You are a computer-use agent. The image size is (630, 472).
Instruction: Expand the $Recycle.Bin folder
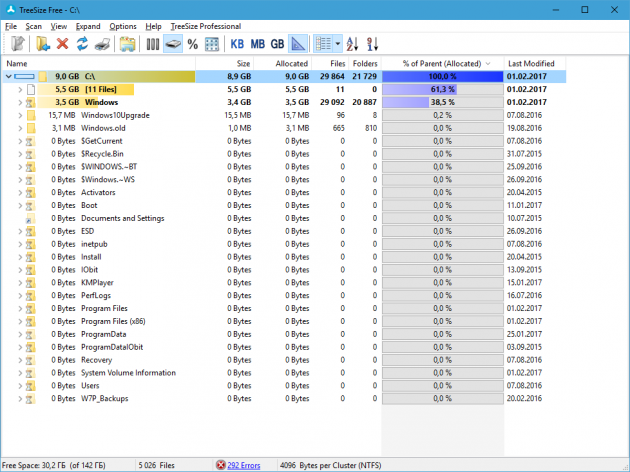(20, 154)
